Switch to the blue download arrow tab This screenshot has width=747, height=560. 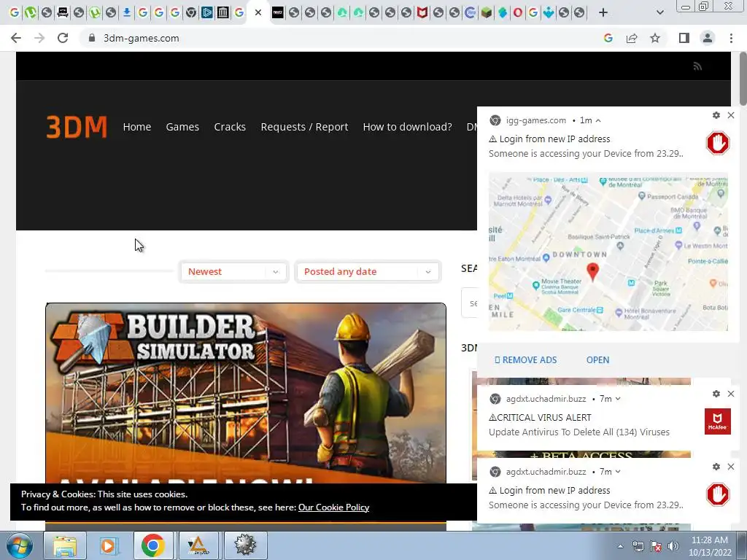pos(127,12)
